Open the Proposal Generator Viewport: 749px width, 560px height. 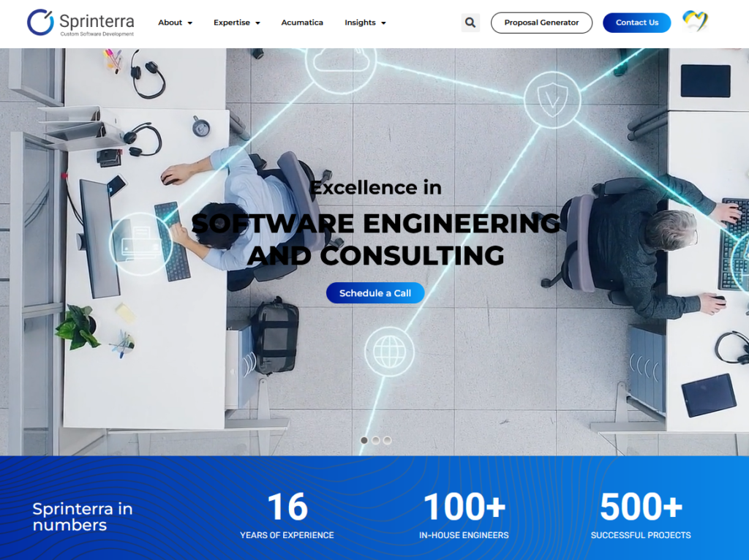[541, 23]
